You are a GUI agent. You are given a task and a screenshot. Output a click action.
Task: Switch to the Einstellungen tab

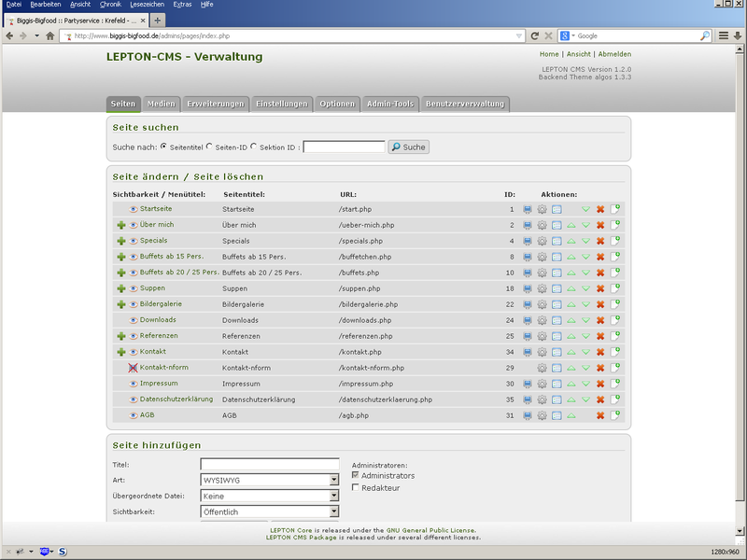click(x=282, y=104)
